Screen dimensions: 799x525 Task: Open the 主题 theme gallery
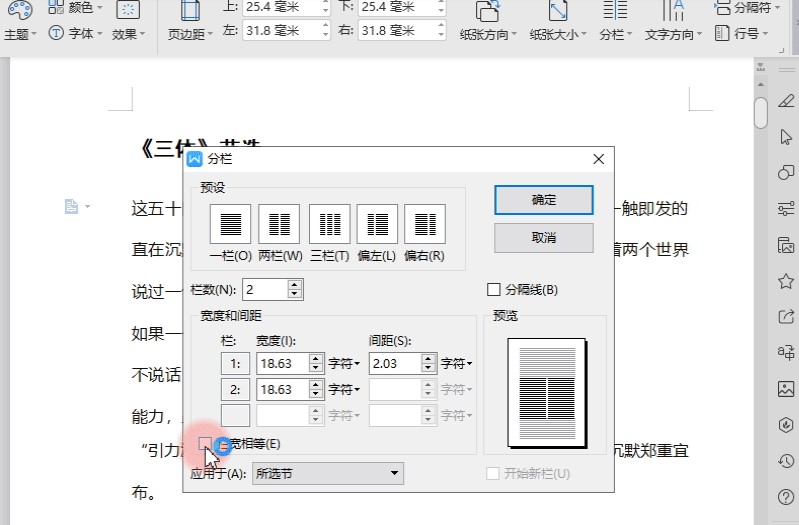[x=19, y=20]
